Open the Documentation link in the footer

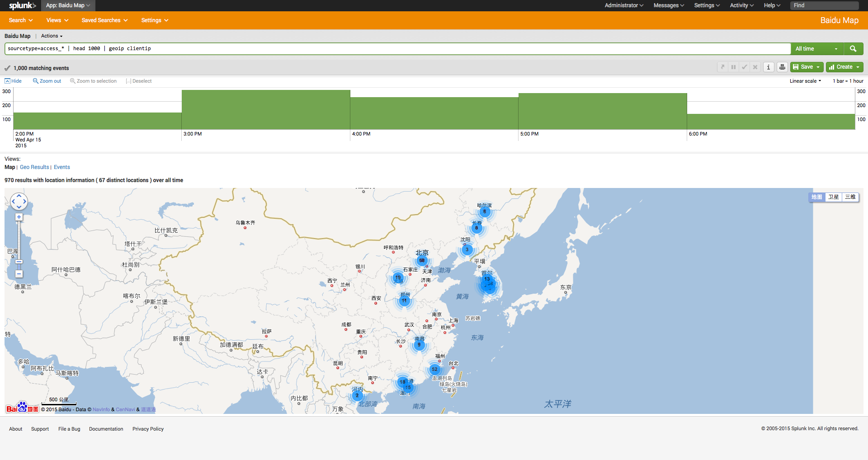pyautogui.click(x=106, y=428)
